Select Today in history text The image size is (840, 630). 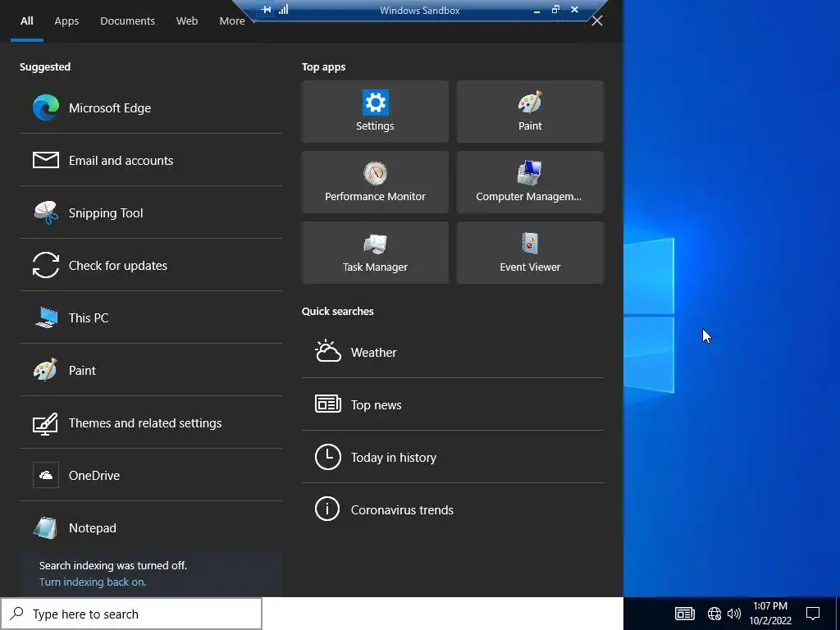[394, 457]
